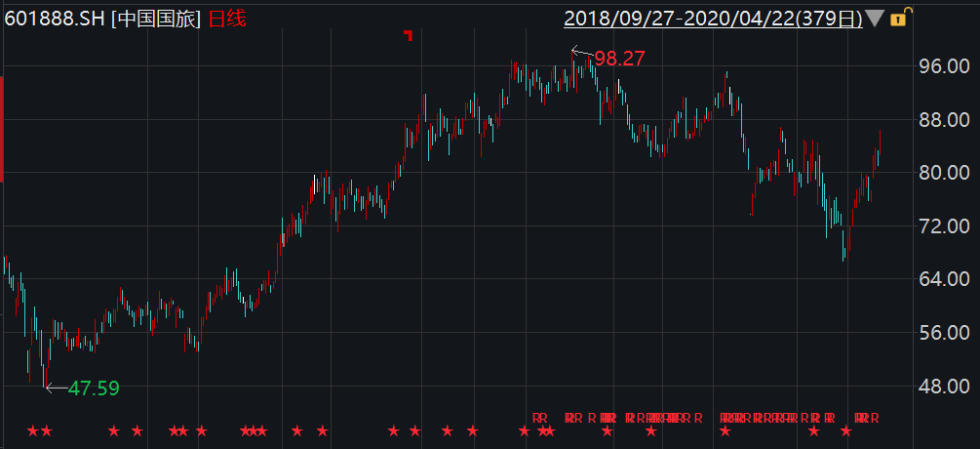
Task: Click the red vertical bar on left edge
Action: tap(2, 127)
